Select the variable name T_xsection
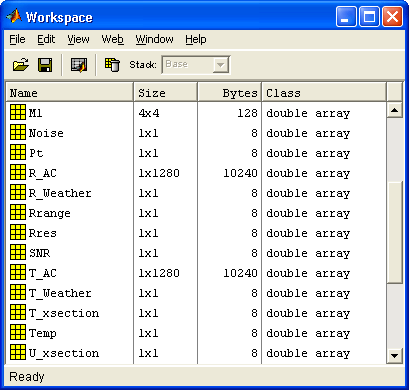This screenshot has width=409, height=390. coord(64,313)
